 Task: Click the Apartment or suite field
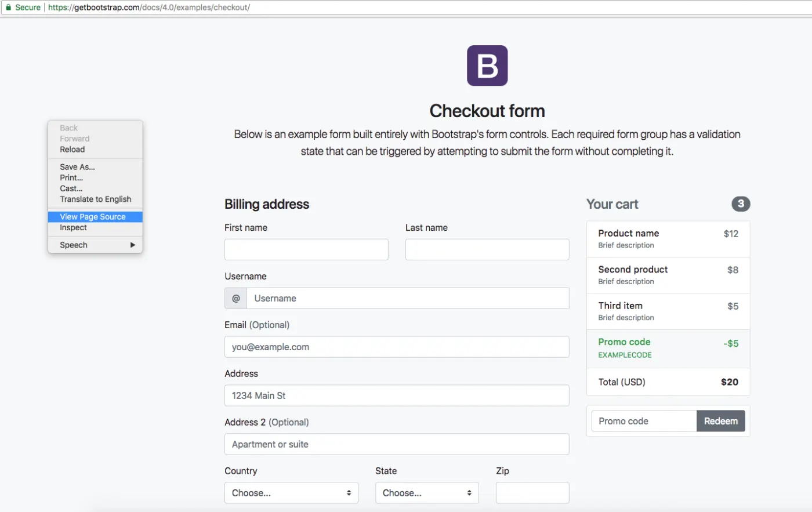(x=397, y=444)
